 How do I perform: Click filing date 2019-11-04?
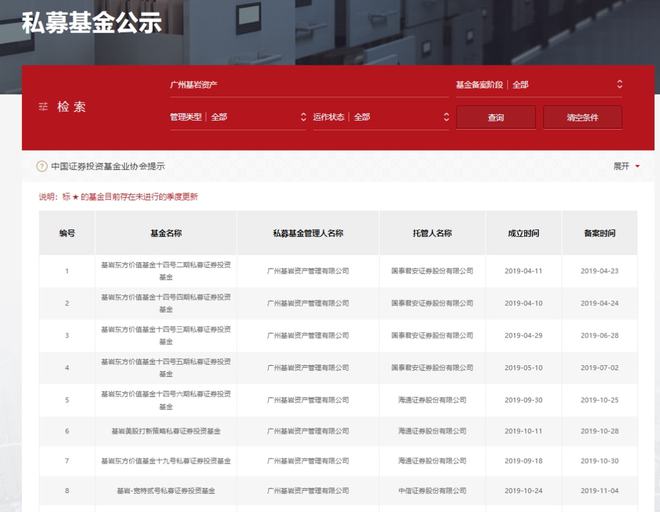[x=600, y=491]
